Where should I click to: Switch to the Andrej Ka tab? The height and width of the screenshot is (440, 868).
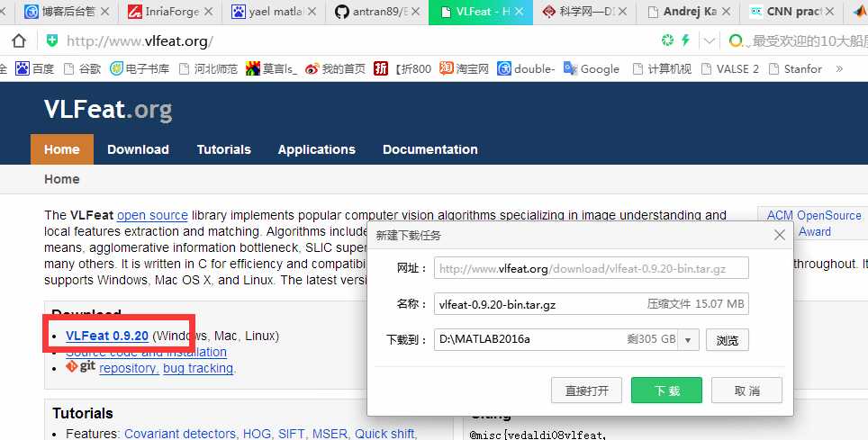pos(688,11)
